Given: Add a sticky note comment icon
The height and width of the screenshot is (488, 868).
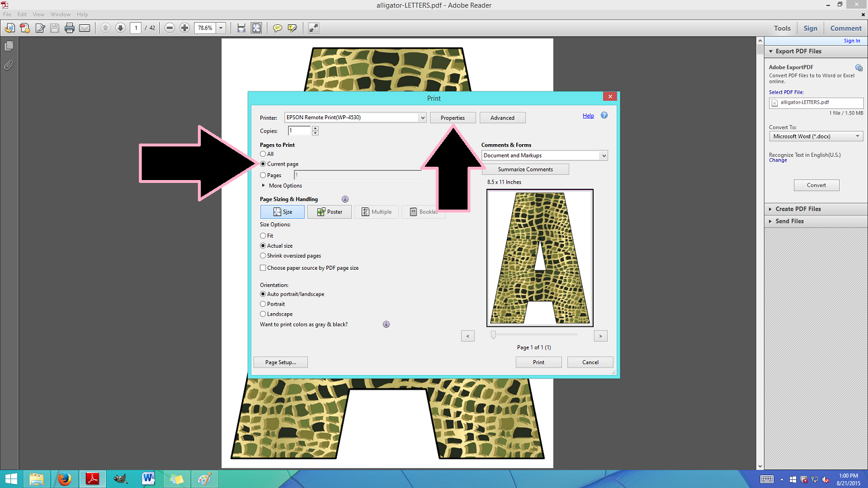Looking at the screenshot, I should 278,28.
